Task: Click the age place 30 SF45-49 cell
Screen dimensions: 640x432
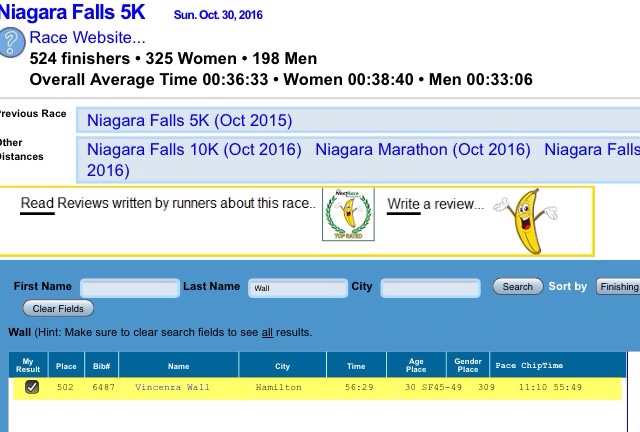Action: click(433, 387)
